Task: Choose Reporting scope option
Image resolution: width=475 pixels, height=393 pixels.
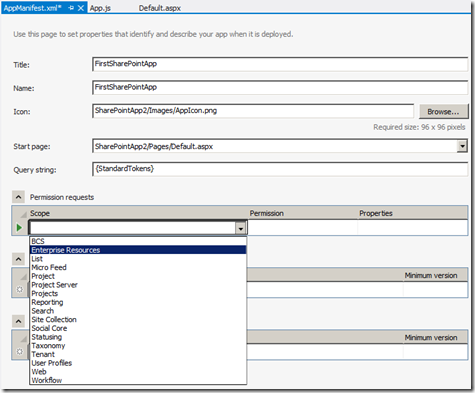Action: pos(138,302)
